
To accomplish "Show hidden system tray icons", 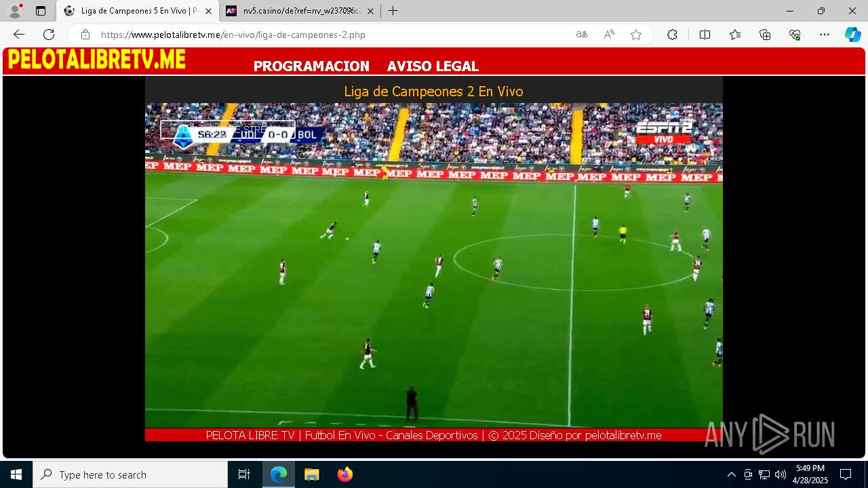I will [731, 474].
